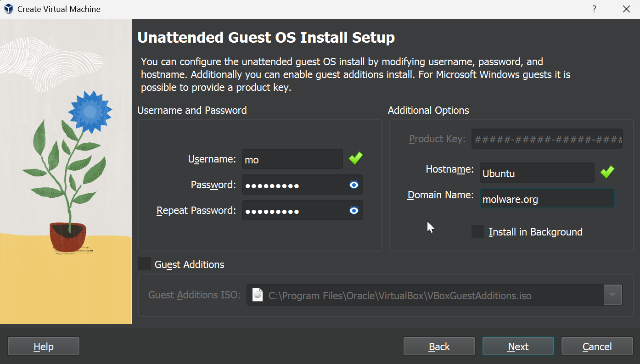Click the green checkmark beside Hostname field
Viewport: 640px width, 364px height.
[607, 173]
